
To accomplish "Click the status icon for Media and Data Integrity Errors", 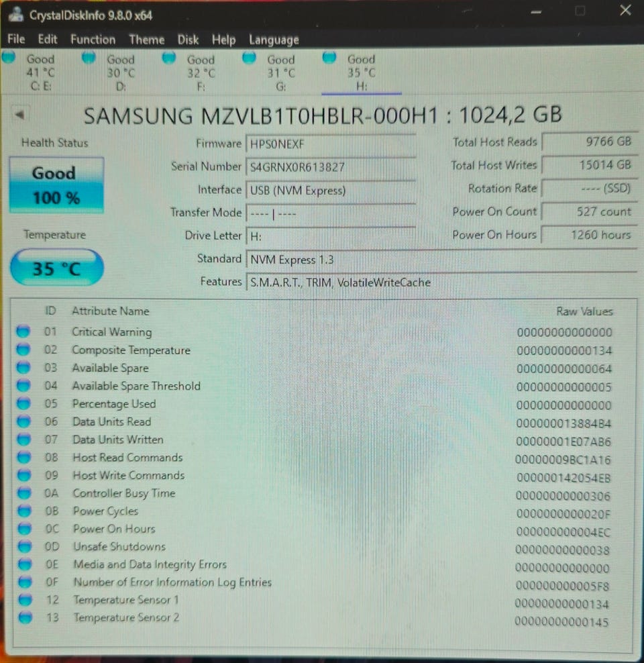I will [x=25, y=564].
